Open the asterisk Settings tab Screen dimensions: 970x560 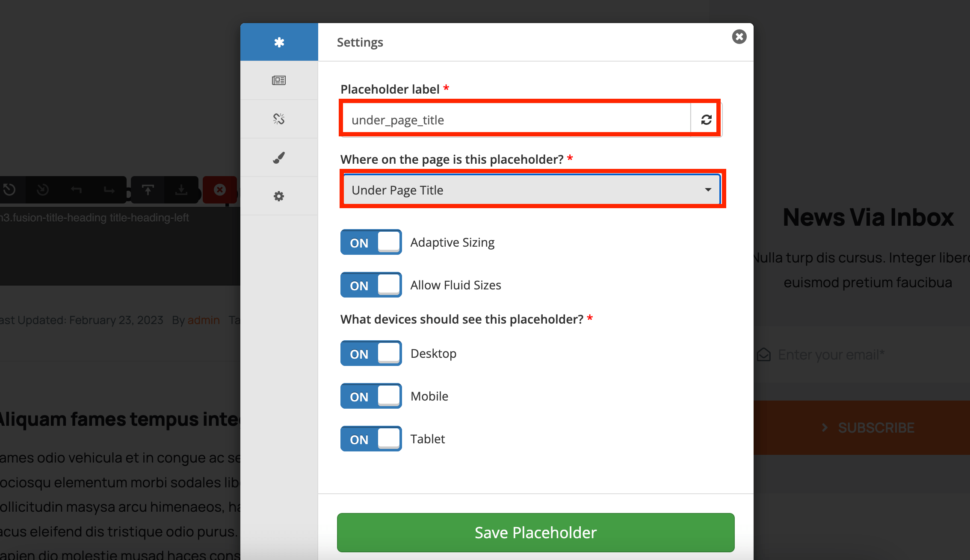click(279, 42)
